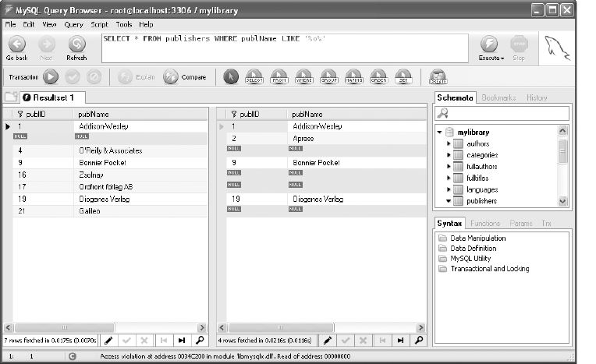Click the Explain query button
The image size is (596, 364).
tap(137, 77)
